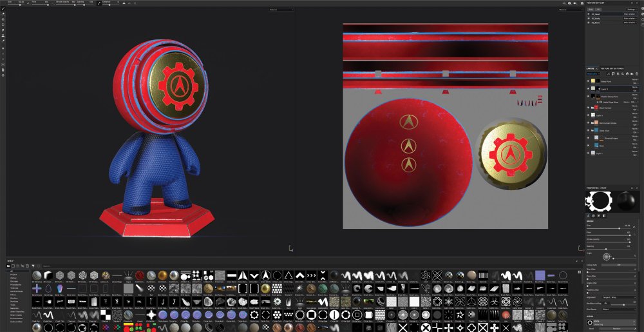Toggle visibility of 01_Head texture set

tap(589, 14)
